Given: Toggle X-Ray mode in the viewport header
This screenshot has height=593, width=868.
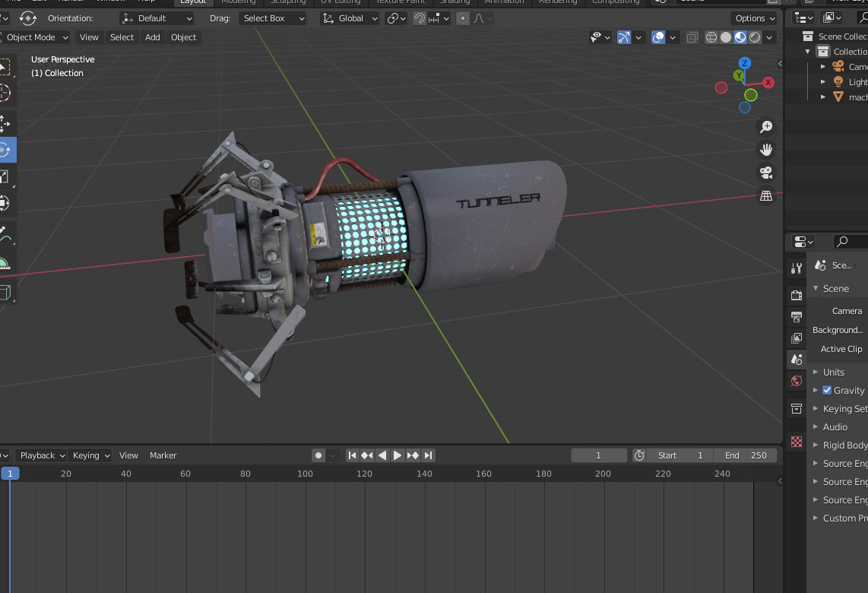Looking at the screenshot, I should point(691,36).
